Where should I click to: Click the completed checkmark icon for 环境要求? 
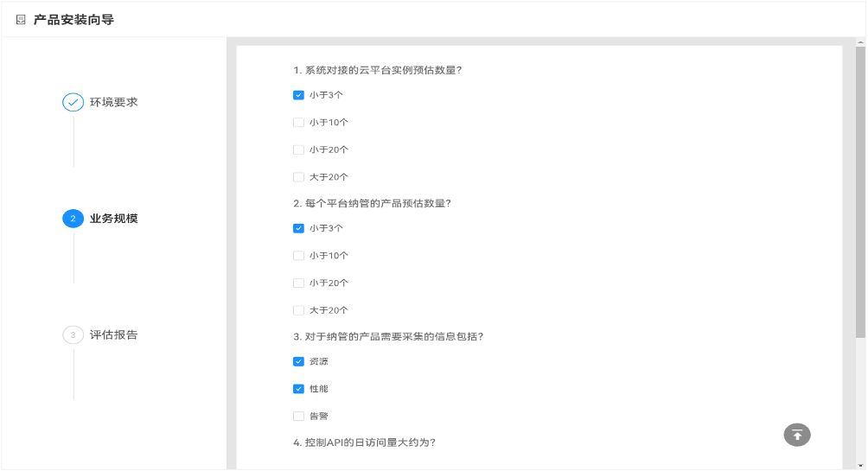[73, 102]
